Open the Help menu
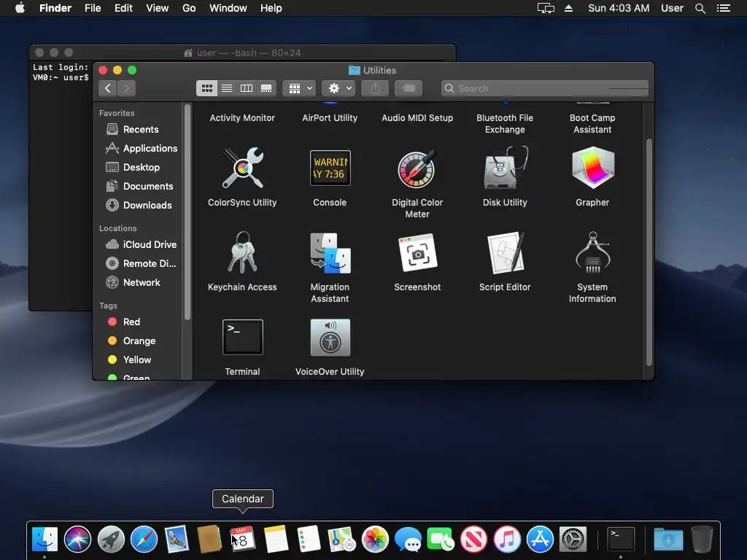The width and height of the screenshot is (747, 560). pos(271,8)
